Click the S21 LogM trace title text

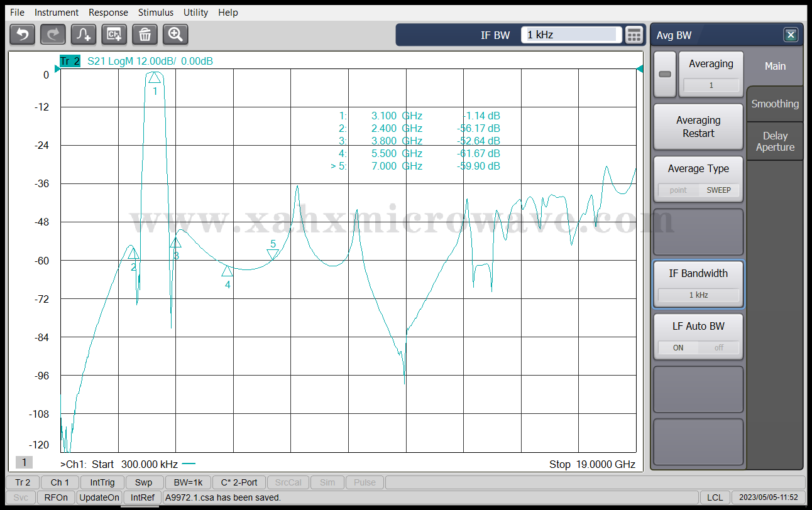[150, 61]
